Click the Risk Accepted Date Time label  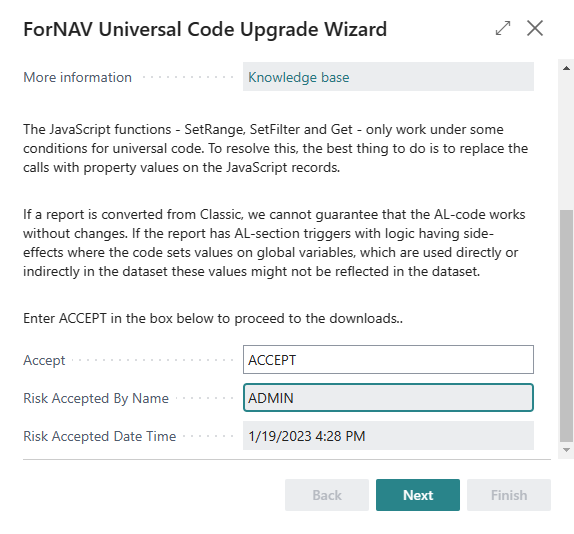click(x=100, y=436)
